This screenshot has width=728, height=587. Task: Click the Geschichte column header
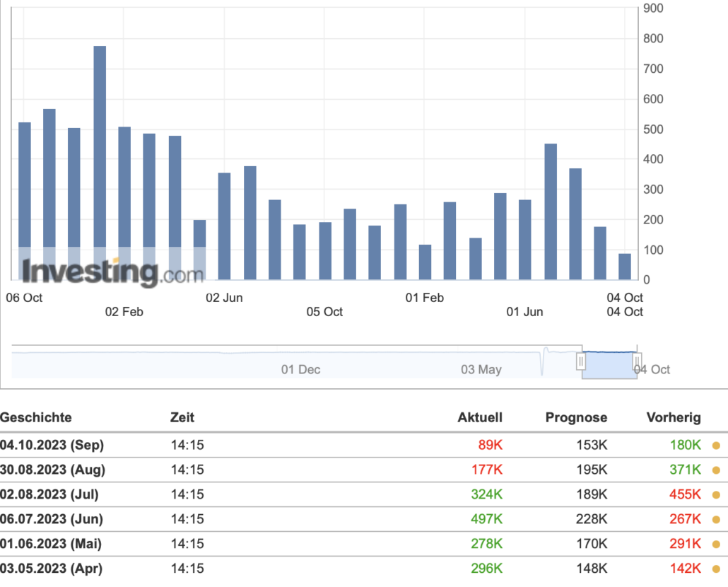coord(36,417)
